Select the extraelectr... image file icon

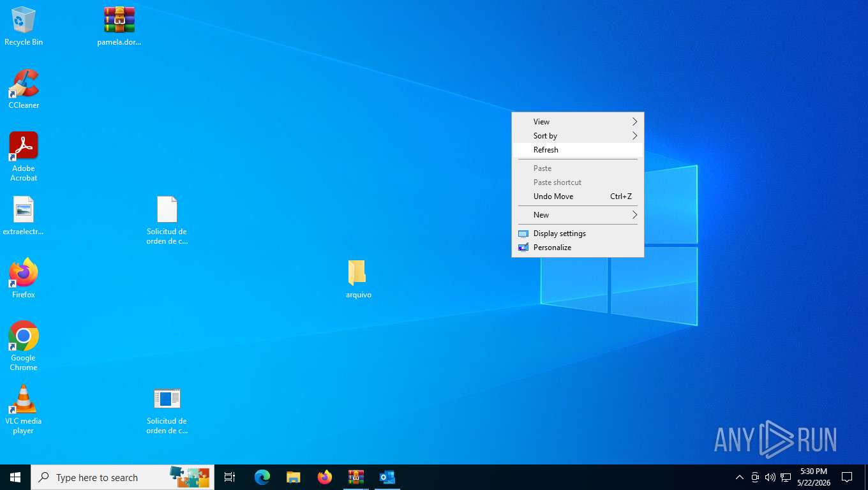24,216
